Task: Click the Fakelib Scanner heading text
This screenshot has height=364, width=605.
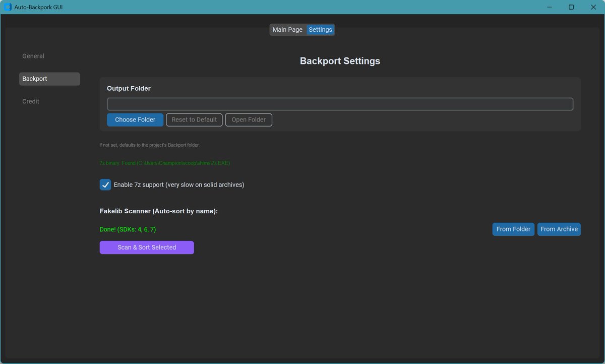Action: (159, 211)
